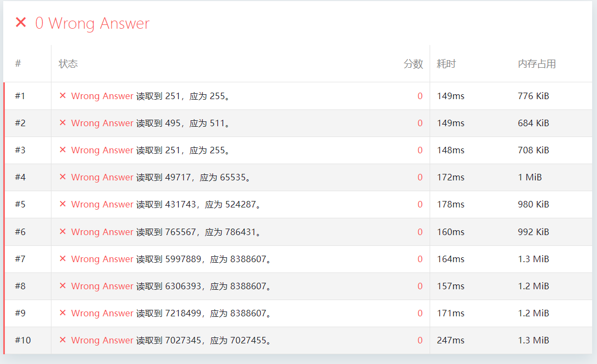Click the X icon in test case #5 row

pyautogui.click(x=62, y=204)
